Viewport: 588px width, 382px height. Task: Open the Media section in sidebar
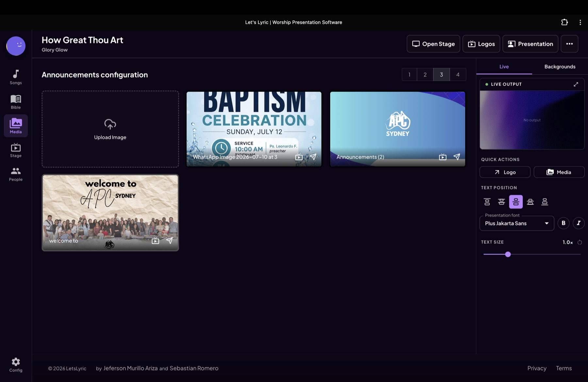point(16,126)
